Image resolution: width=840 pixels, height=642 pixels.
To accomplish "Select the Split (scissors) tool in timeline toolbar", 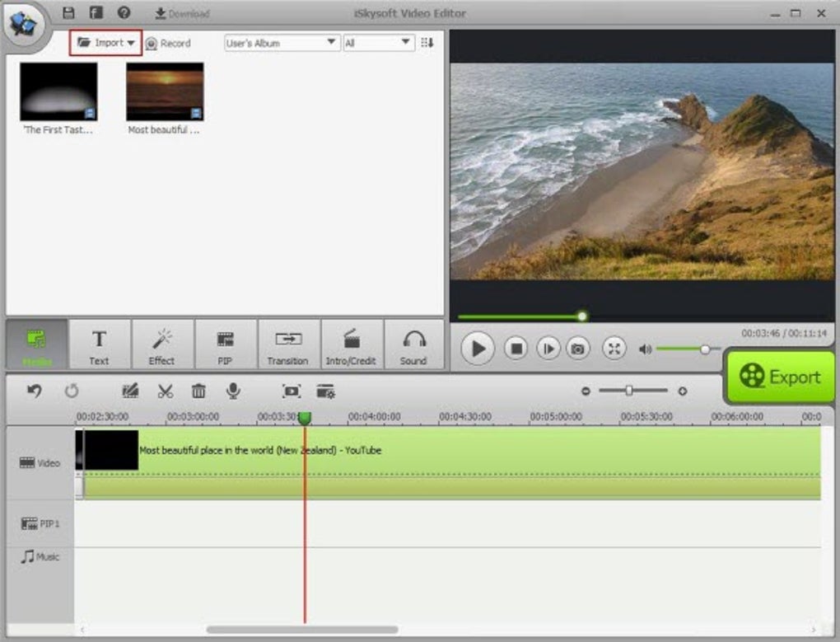I will point(164,391).
